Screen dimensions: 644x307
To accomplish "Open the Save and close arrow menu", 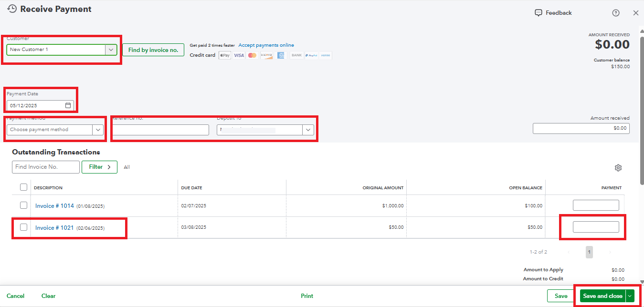I will point(630,296).
